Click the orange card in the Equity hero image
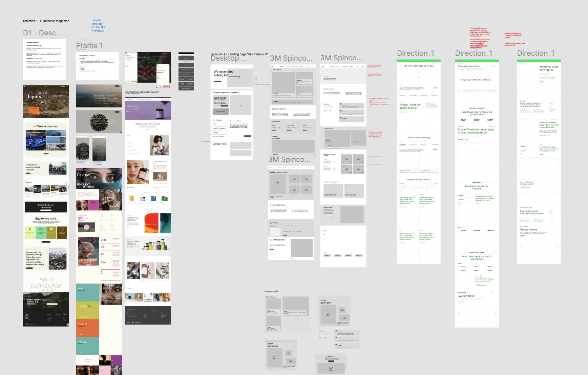Image resolution: width=588 pixels, height=375 pixels. (x=34, y=111)
